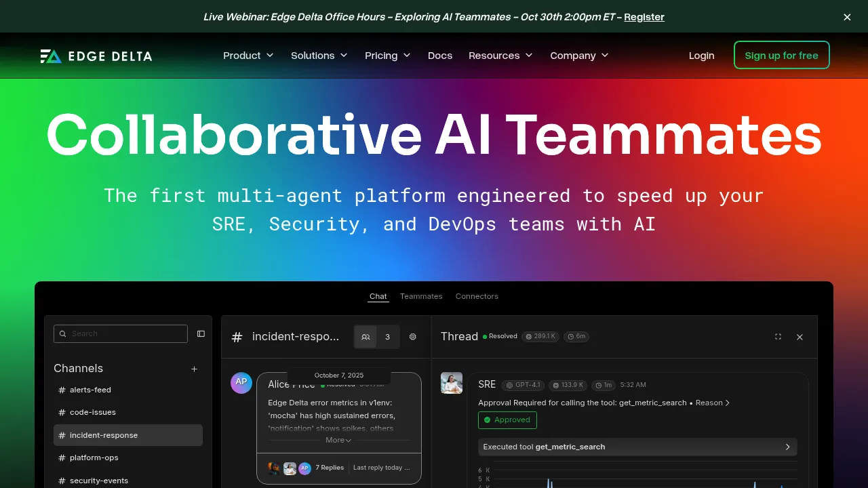Add a new channel with plus icon
The width and height of the screenshot is (868, 488).
pyautogui.click(x=194, y=369)
